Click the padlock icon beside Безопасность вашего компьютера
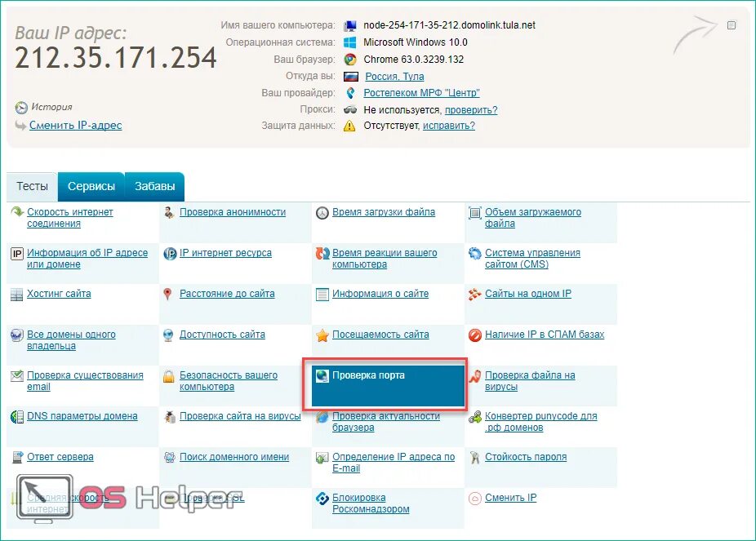The image size is (756, 541). [x=169, y=375]
